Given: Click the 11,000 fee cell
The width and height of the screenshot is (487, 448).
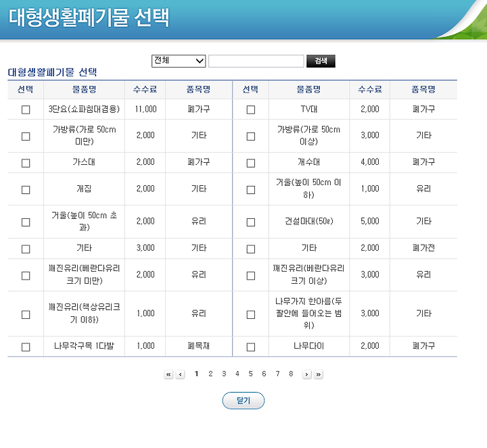Looking at the screenshot, I should click(145, 109).
